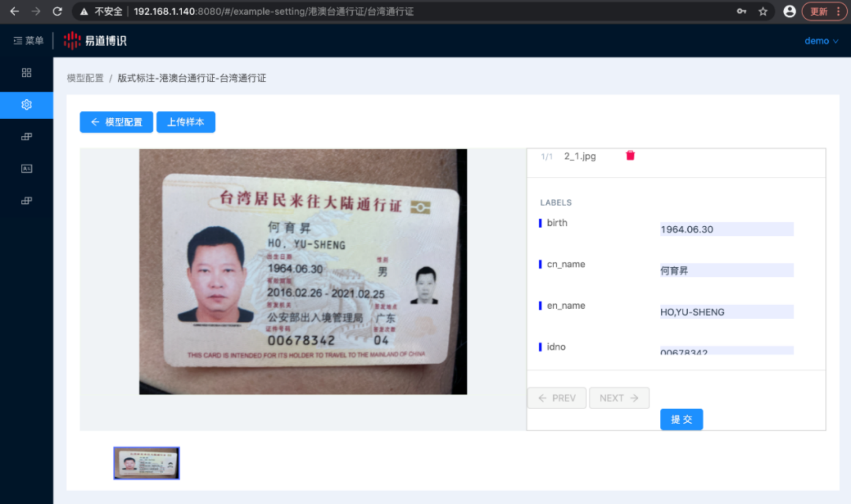
Task: Click the blue 模型配置 back button
Action: point(116,122)
